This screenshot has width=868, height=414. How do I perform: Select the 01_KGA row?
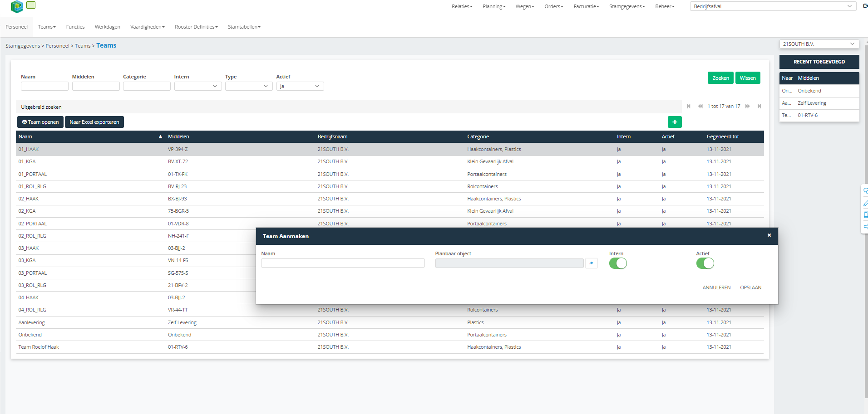(x=390, y=161)
